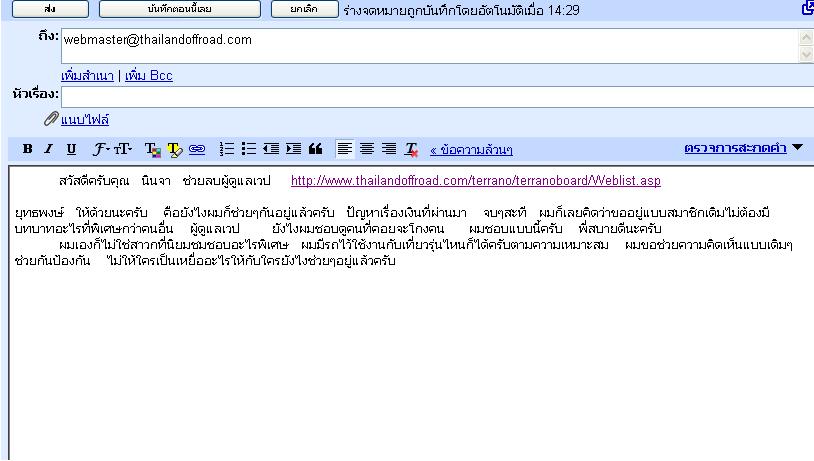Align text right

click(389, 149)
